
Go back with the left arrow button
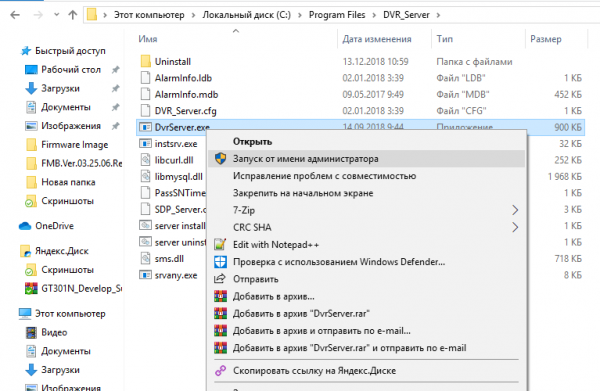click(x=15, y=15)
